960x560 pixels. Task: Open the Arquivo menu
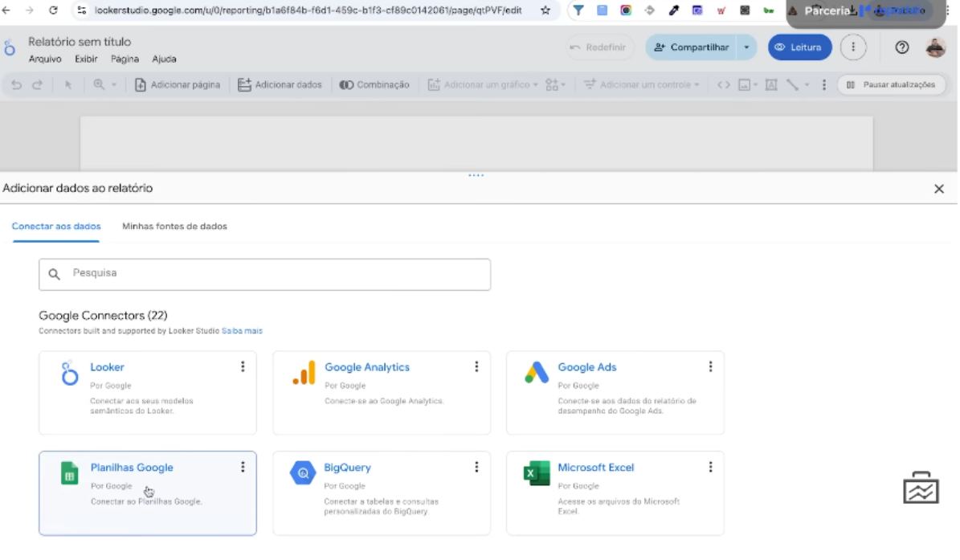[45, 59]
